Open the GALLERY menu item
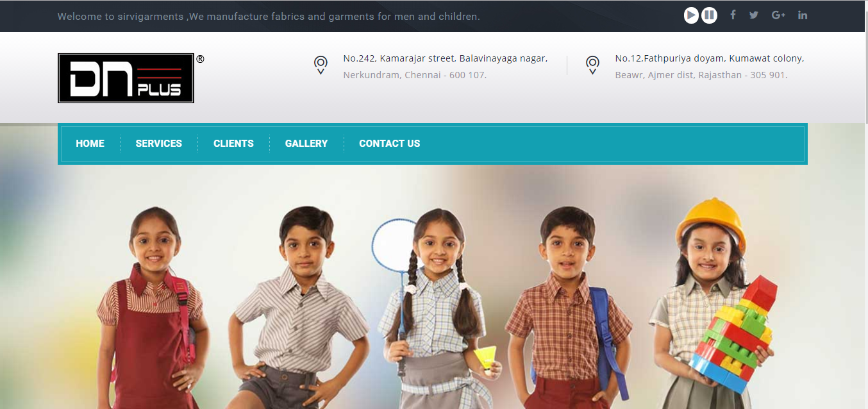The height and width of the screenshot is (409, 868). [x=306, y=144]
